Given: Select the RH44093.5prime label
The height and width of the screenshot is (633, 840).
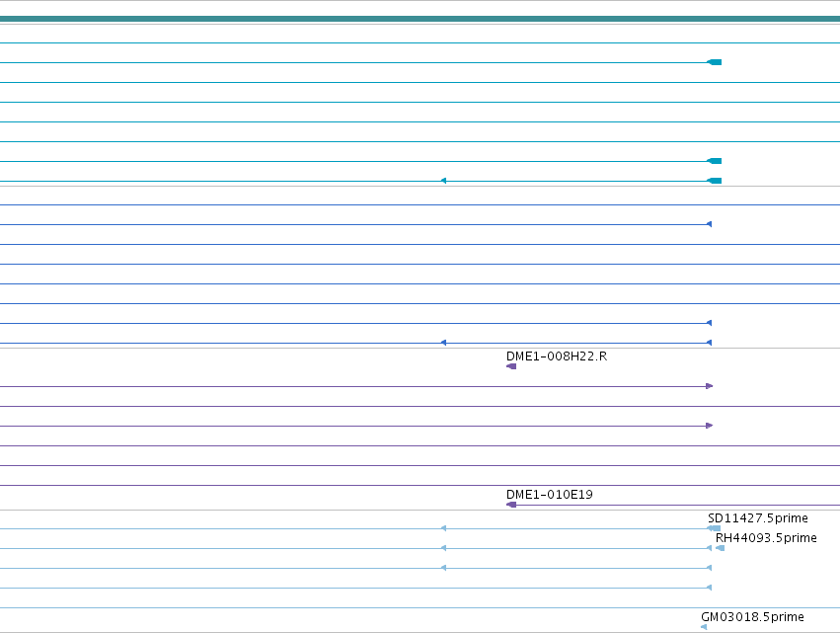Looking at the screenshot, I should pos(766,538).
